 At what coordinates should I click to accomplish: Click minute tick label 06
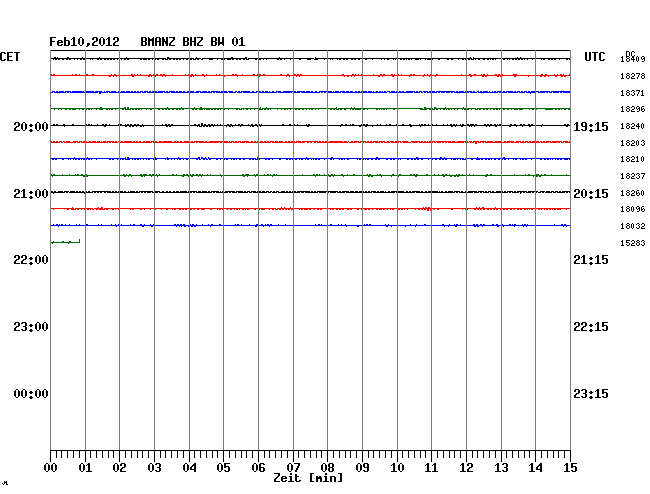pos(258,468)
